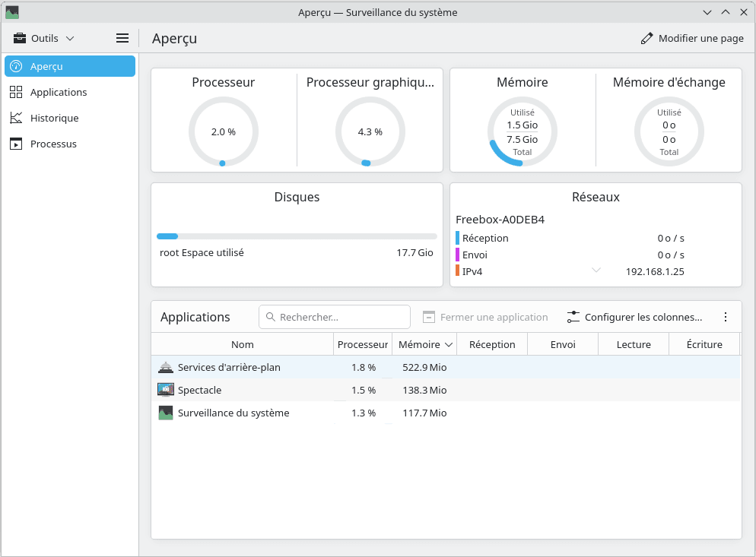The height and width of the screenshot is (557, 756).
Task: Click Configurer les colonnes button
Action: (634, 317)
